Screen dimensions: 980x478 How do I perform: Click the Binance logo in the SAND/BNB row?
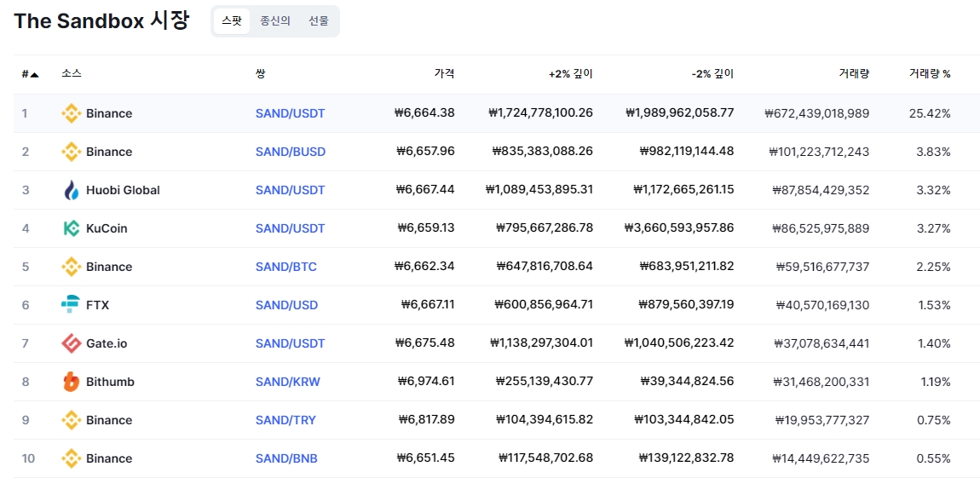72,458
